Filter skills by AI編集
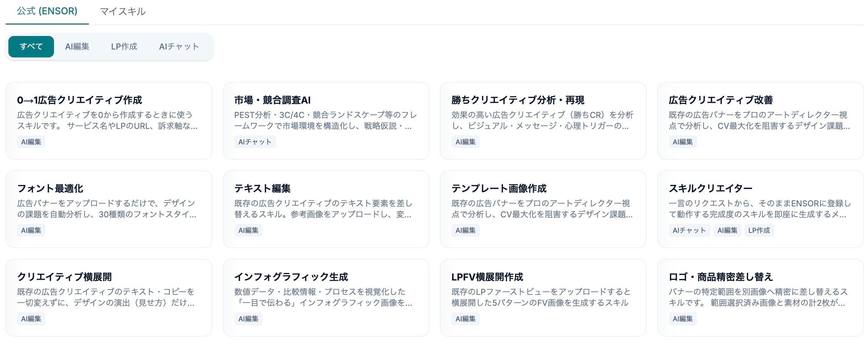The image size is (868, 344). (x=77, y=46)
